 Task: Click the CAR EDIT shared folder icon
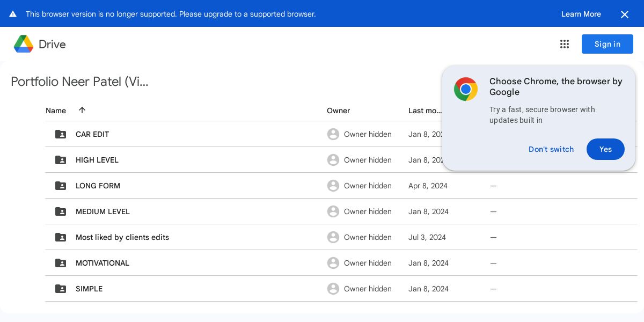coord(61,134)
